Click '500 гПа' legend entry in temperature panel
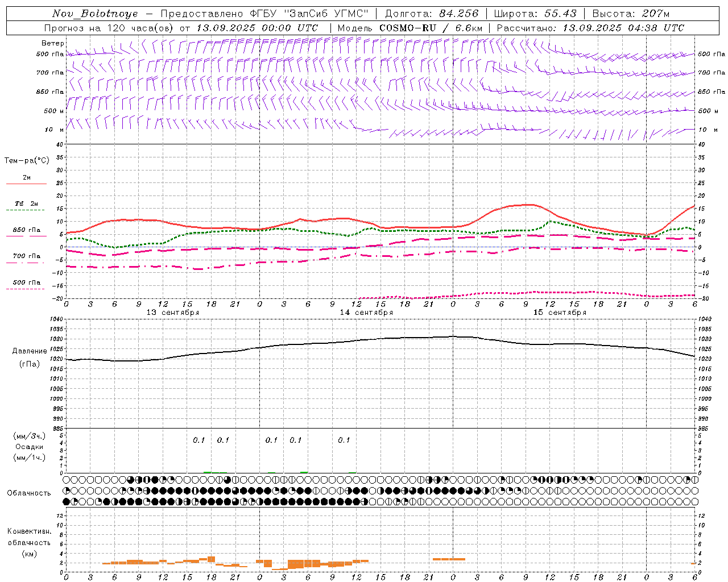 pyautogui.click(x=27, y=282)
